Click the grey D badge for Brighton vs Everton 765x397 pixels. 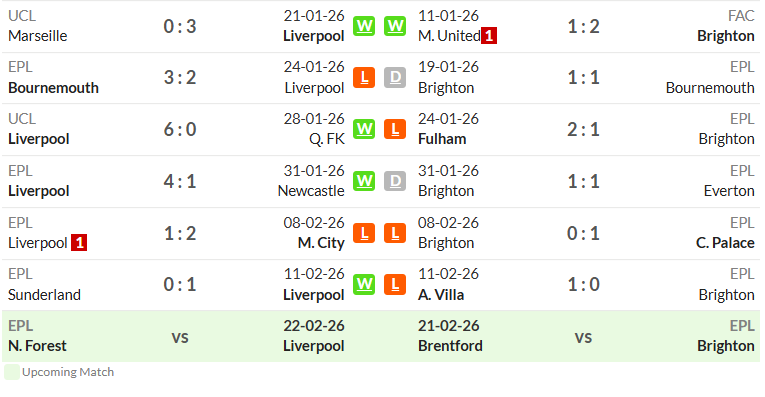[x=395, y=181]
